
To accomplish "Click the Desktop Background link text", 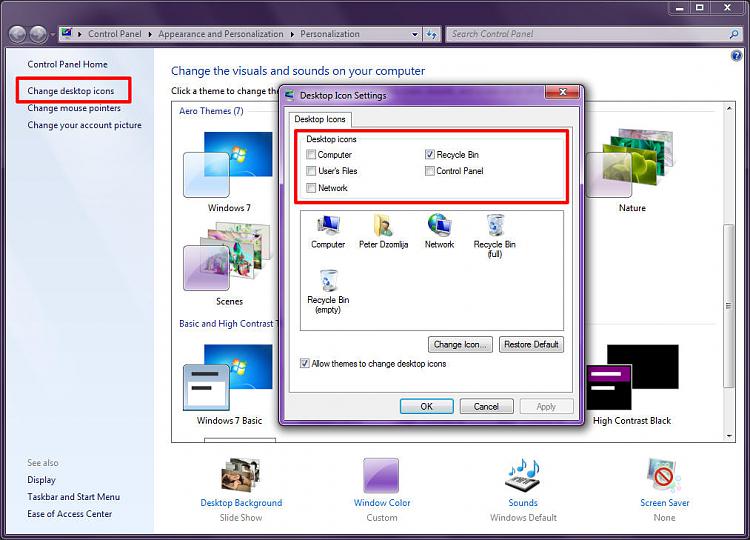I will [241, 503].
